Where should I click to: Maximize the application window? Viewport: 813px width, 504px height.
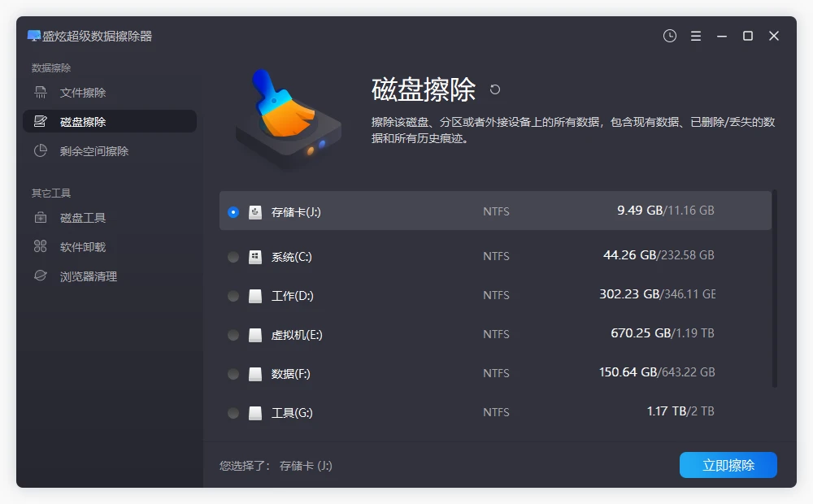pos(748,36)
